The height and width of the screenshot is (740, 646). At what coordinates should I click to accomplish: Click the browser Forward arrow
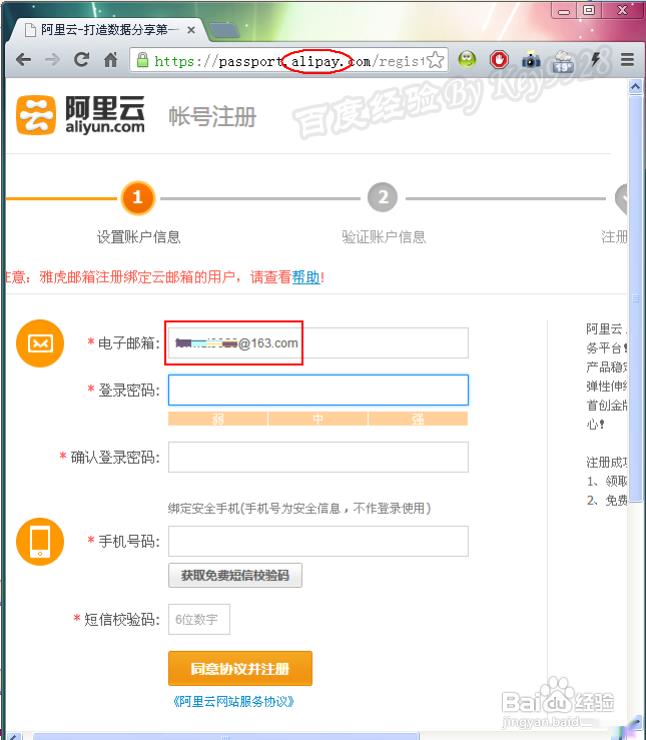pyautogui.click(x=52, y=60)
